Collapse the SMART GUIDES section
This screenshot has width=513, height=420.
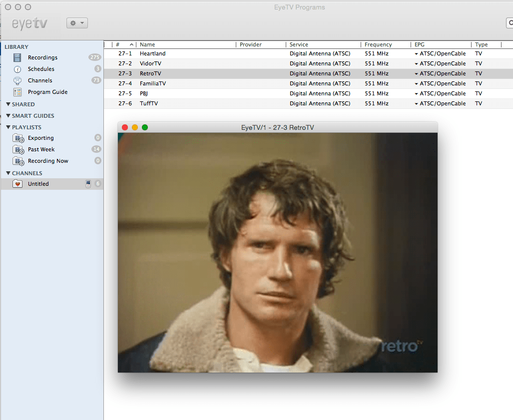click(8, 115)
